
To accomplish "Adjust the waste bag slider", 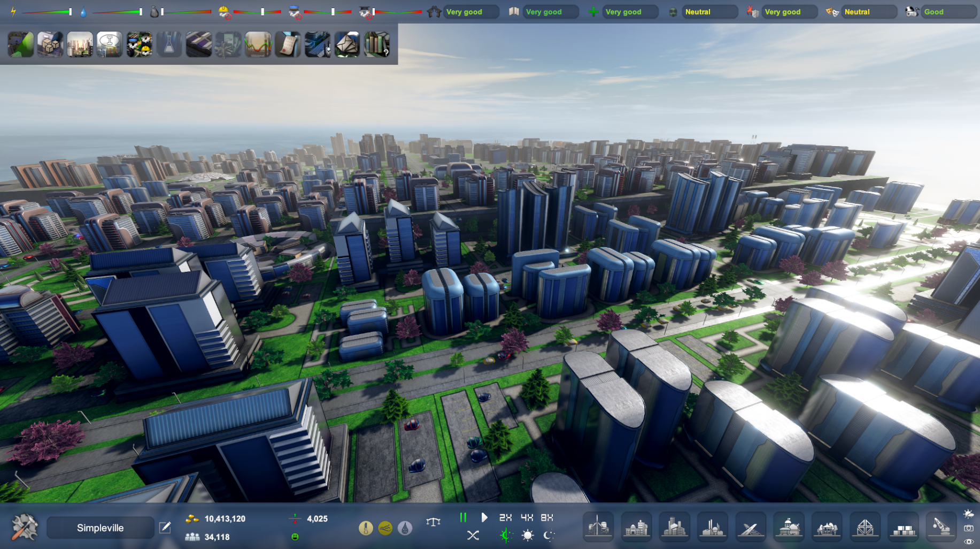I will [187, 12].
